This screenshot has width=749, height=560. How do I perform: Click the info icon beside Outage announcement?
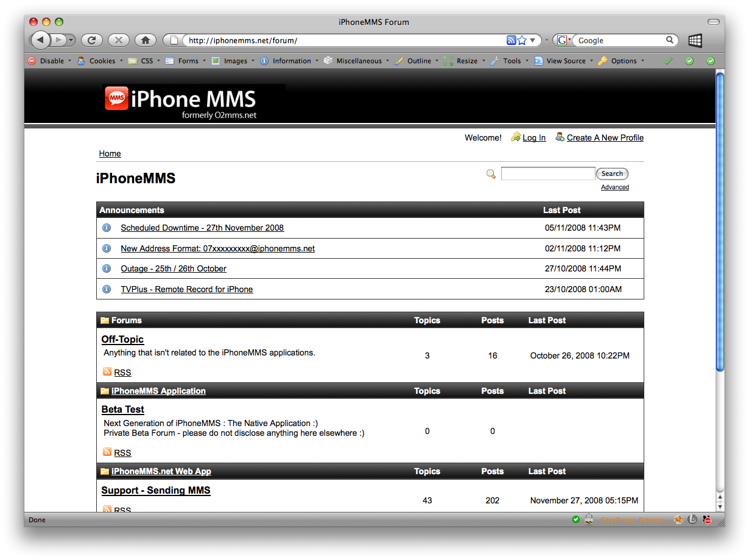(x=107, y=268)
